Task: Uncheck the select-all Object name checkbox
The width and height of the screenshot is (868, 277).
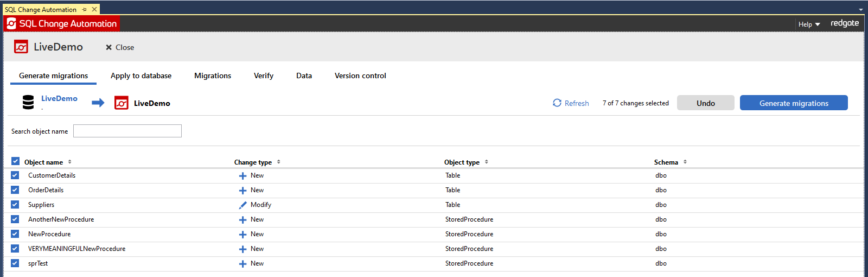Action: point(15,161)
